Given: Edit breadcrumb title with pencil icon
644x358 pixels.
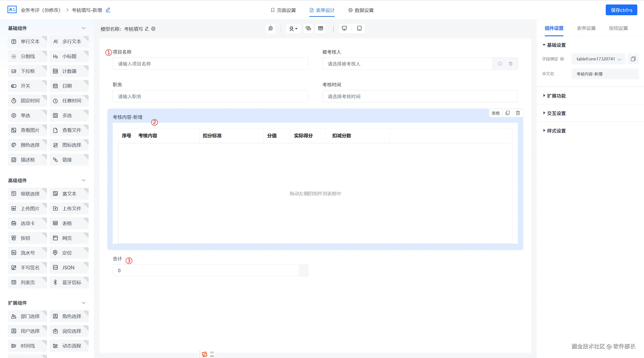Looking at the screenshot, I should point(108,10).
